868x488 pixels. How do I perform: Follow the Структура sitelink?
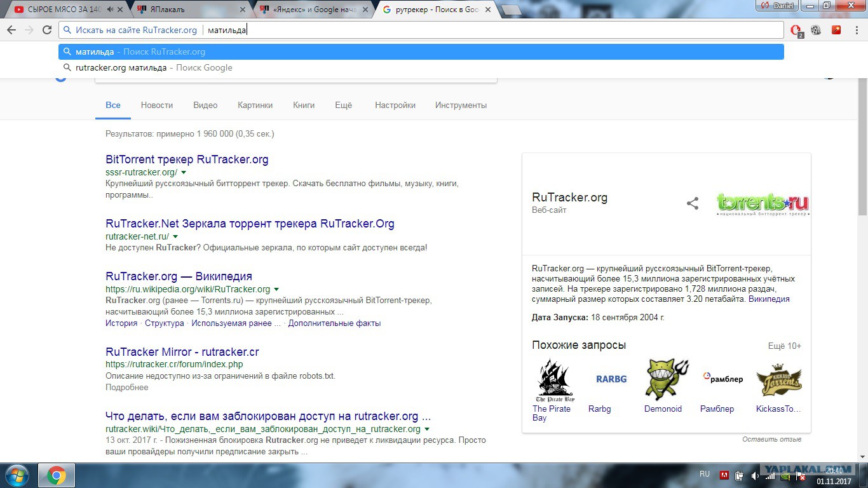point(165,323)
